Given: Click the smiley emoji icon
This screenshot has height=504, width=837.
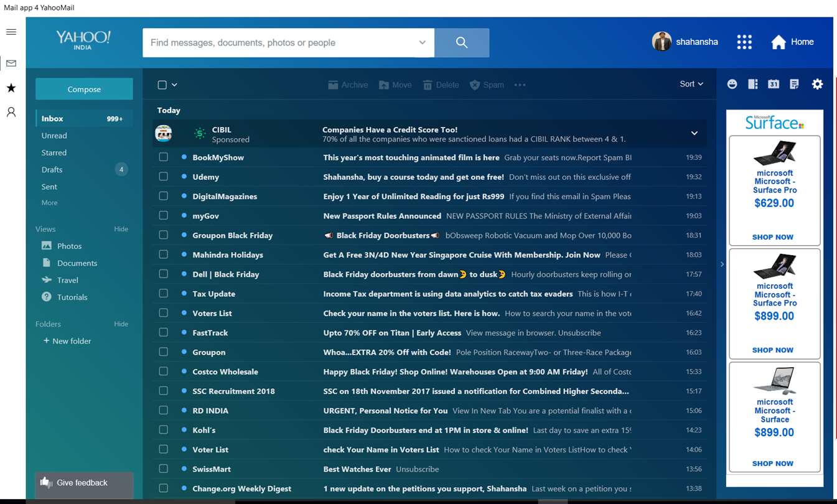Looking at the screenshot, I should (732, 84).
